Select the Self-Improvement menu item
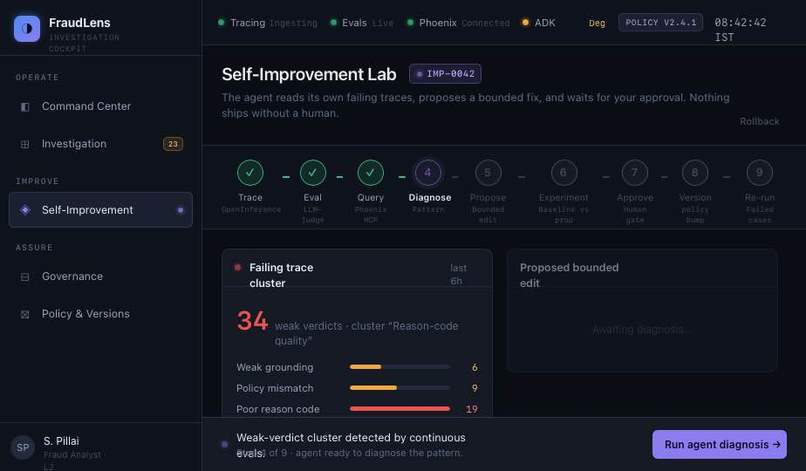806x471 pixels. [x=101, y=210]
